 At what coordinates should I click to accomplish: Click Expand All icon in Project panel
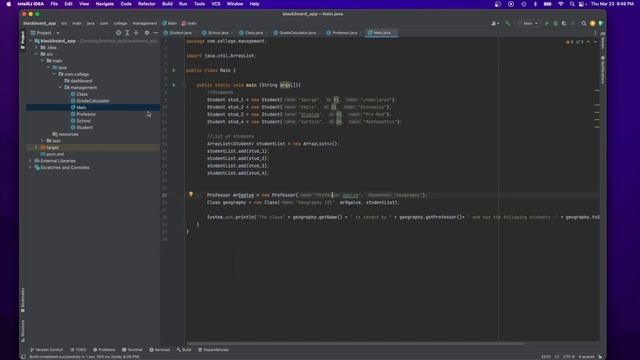coord(127,33)
